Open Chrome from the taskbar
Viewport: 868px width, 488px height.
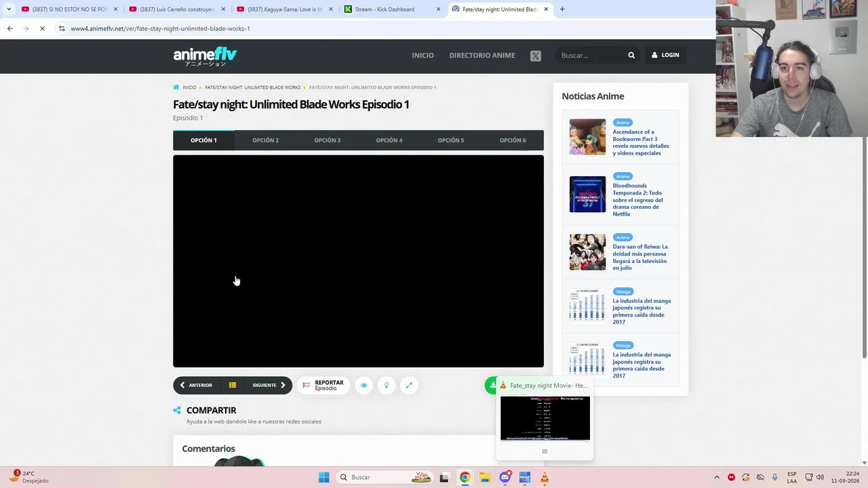click(465, 477)
